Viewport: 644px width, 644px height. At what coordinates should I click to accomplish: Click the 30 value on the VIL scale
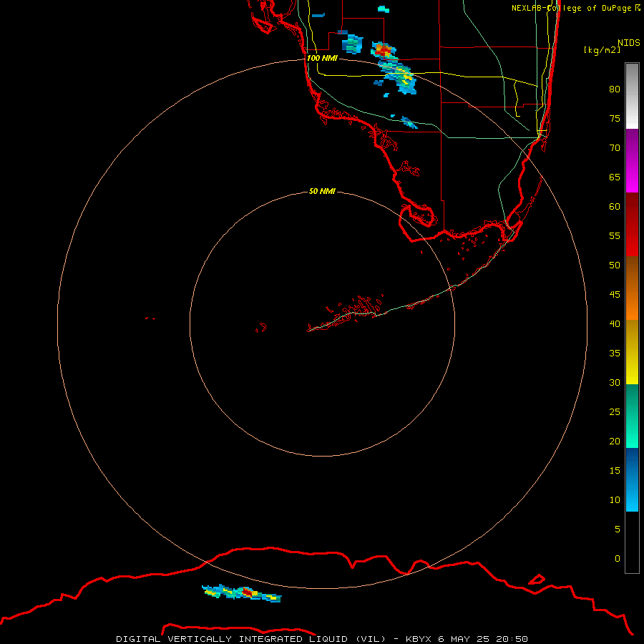pyautogui.click(x=615, y=383)
